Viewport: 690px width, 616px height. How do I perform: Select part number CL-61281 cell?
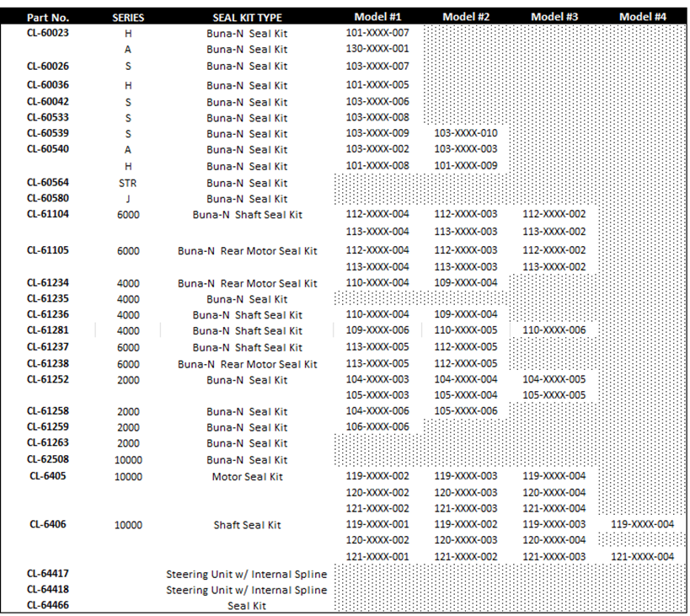[x=48, y=330]
